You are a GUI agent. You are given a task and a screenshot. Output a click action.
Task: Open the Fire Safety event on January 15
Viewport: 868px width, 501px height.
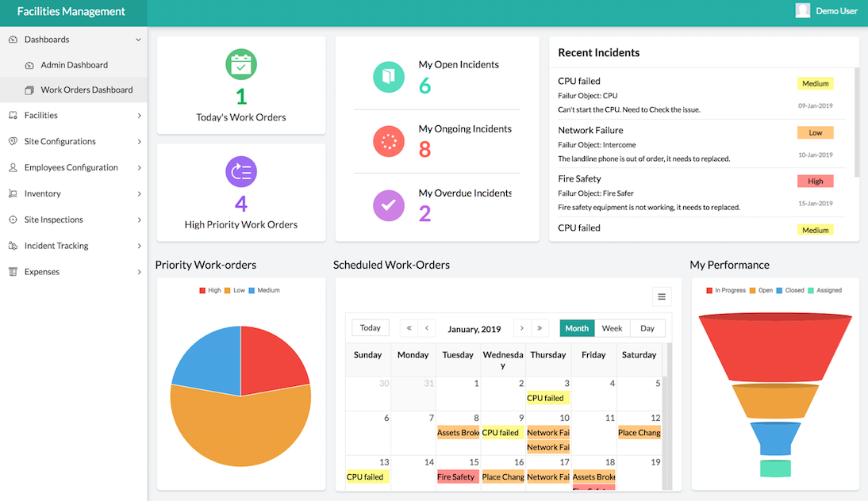tap(458, 476)
